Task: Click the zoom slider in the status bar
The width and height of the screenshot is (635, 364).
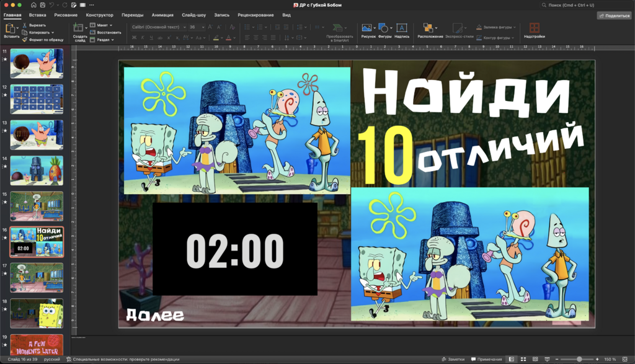Action: tap(577, 359)
